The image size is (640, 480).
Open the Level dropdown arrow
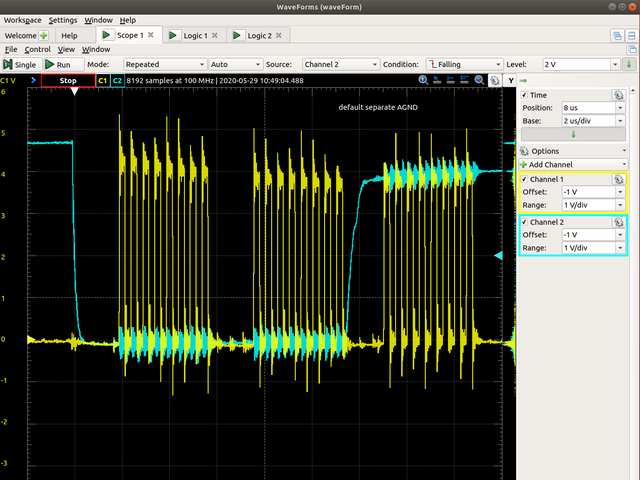[x=615, y=64]
